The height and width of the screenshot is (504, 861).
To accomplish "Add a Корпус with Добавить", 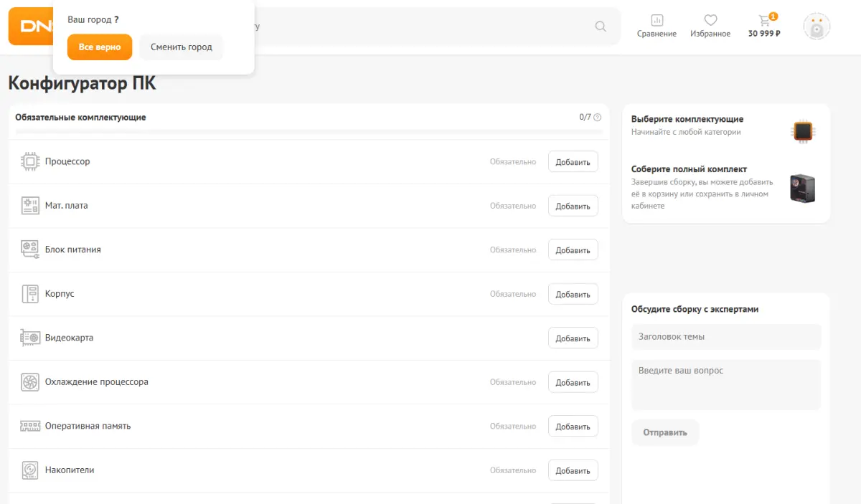I will [573, 294].
